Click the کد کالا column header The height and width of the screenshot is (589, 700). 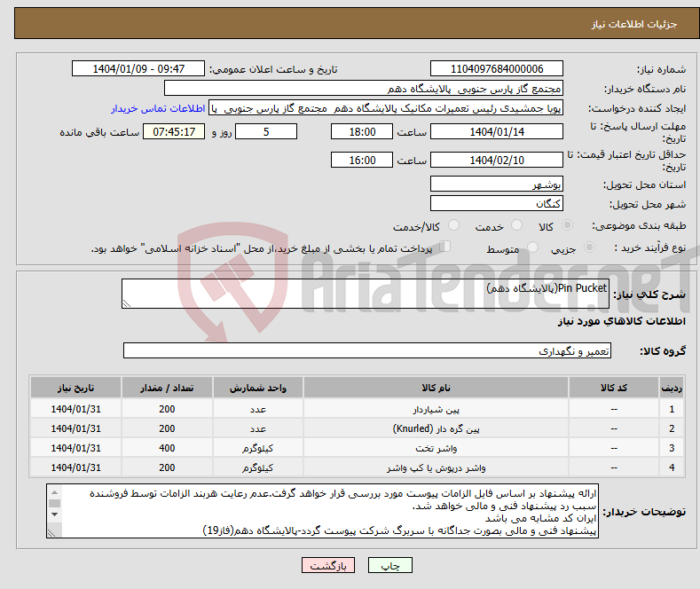click(614, 388)
